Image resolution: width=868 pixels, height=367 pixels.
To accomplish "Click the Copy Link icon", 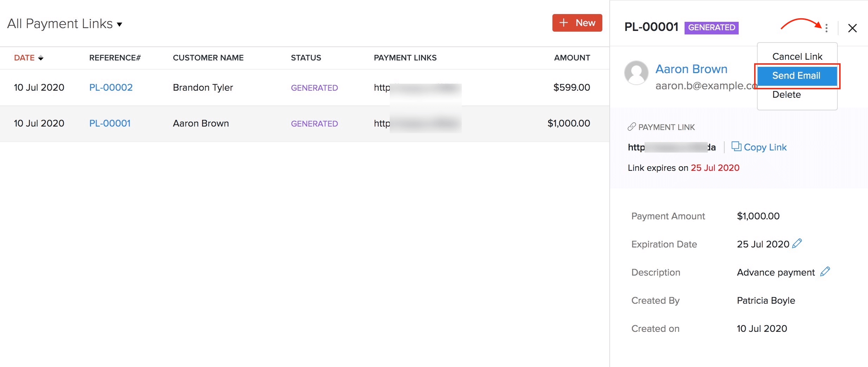I will (x=737, y=147).
